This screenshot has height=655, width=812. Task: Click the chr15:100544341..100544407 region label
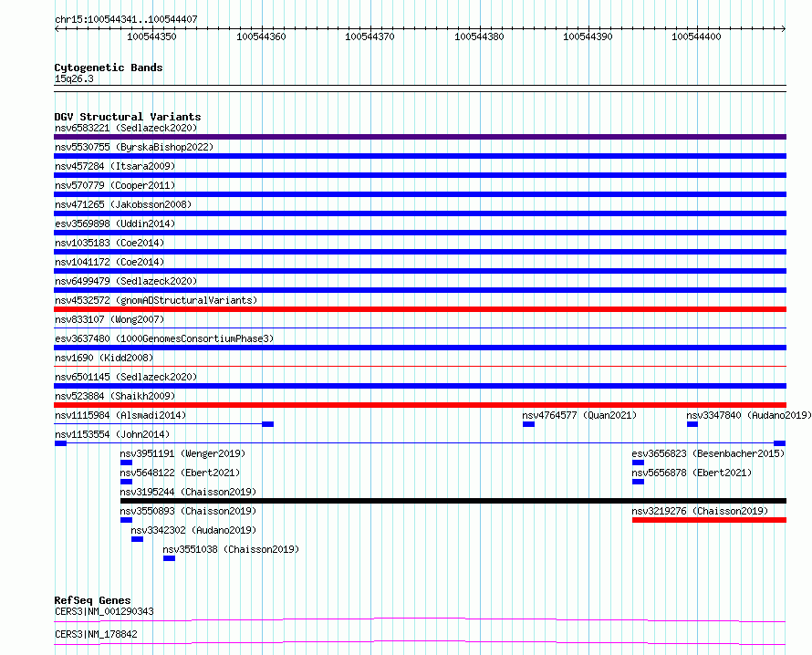(126, 19)
